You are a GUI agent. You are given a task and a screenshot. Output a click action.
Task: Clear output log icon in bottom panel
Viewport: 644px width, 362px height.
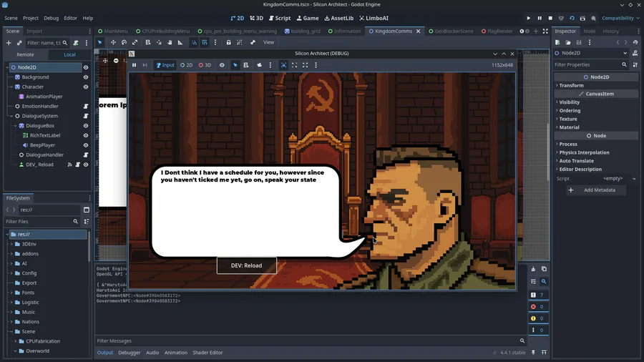(x=533, y=269)
